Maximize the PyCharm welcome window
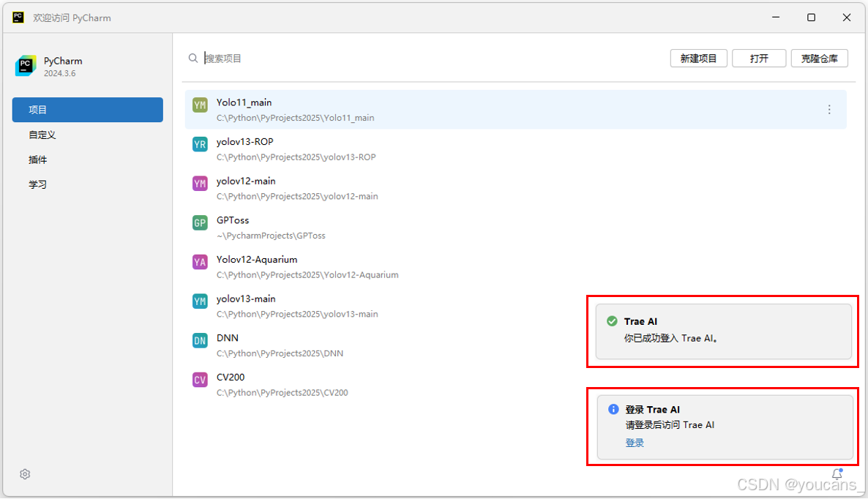This screenshot has height=499, width=868. [811, 17]
